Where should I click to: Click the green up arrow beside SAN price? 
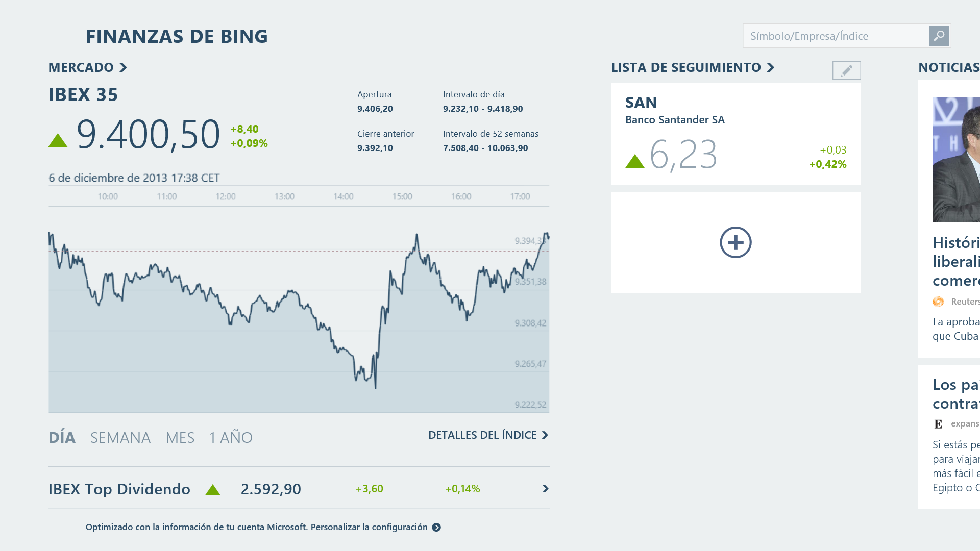tap(635, 161)
